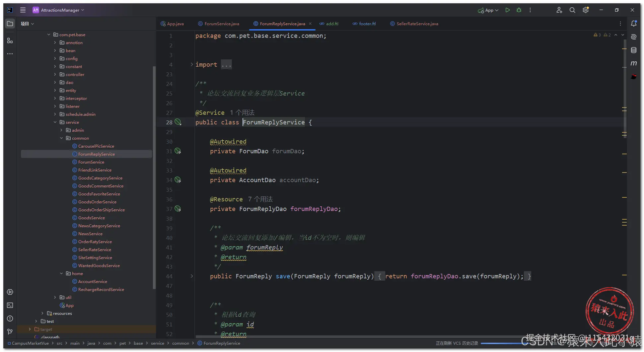The height and width of the screenshot is (352, 644).
Task: Toggle the Project tool window folder icon
Action: [10, 24]
